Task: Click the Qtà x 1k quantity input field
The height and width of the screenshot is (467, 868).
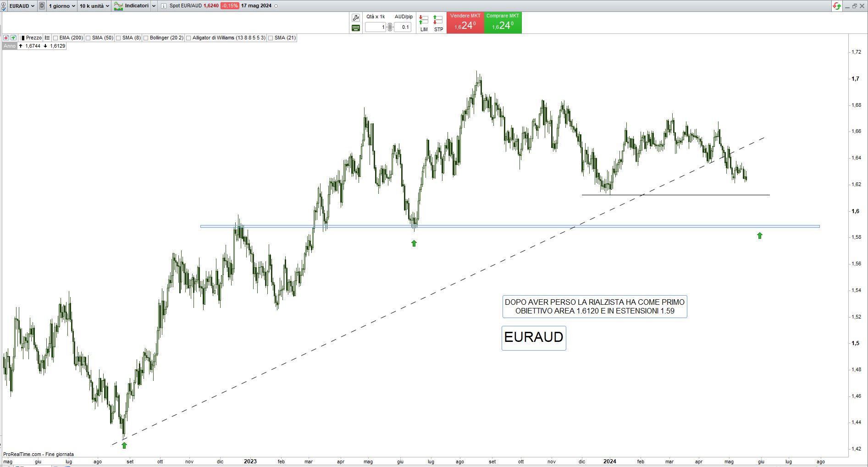Action: [x=376, y=27]
